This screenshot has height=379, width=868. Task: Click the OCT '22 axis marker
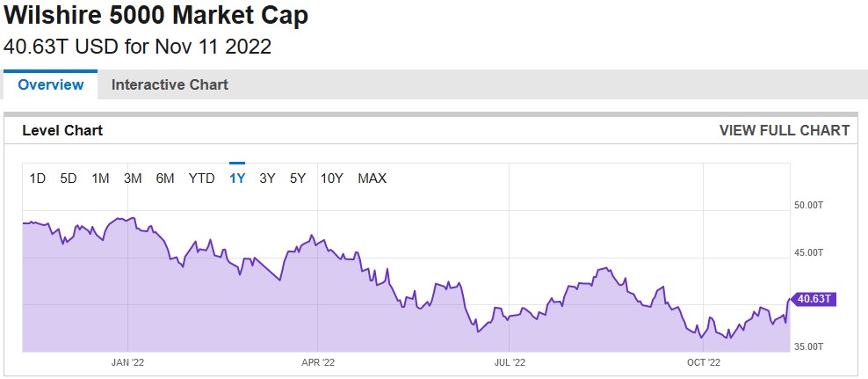[703, 361]
